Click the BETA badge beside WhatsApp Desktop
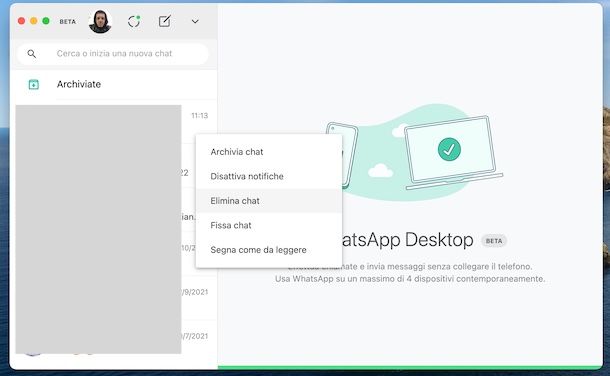The image size is (610, 376). [x=494, y=241]
